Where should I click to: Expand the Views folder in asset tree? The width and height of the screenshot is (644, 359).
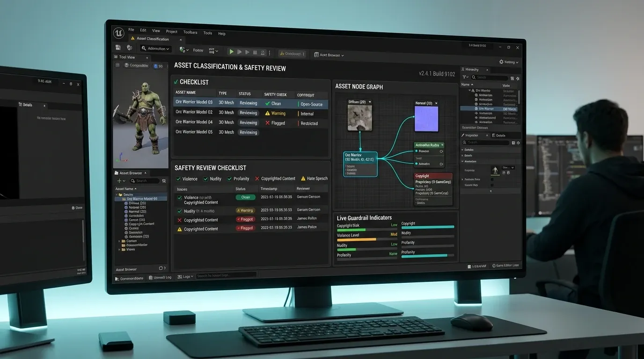(119, 250)
